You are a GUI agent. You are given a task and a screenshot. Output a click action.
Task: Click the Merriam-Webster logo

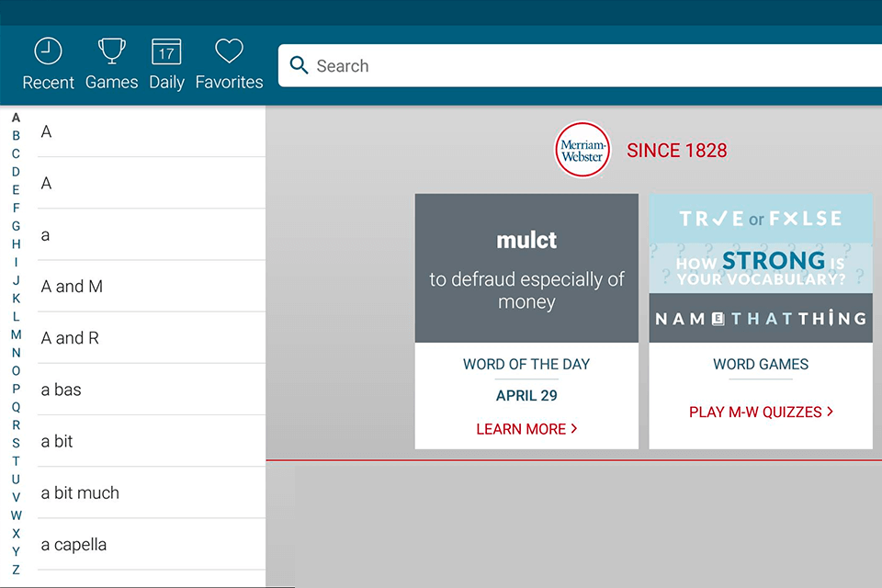[x=582, y=151]
